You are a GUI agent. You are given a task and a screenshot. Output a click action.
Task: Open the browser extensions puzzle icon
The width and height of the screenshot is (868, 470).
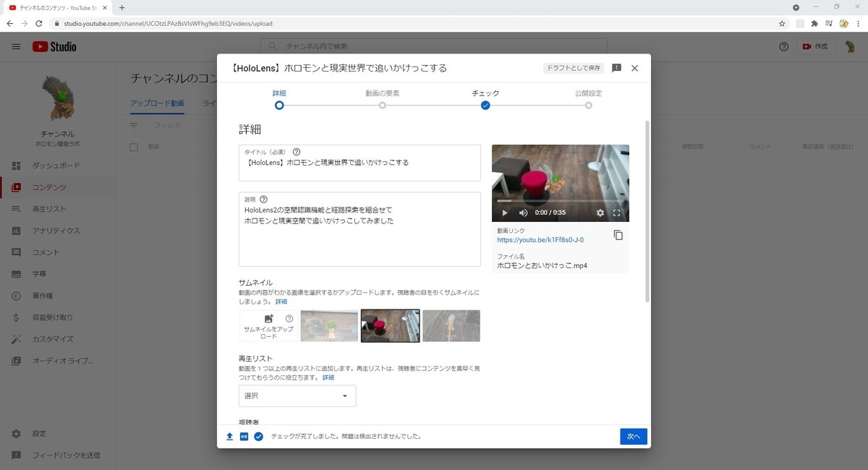[814, 23]
